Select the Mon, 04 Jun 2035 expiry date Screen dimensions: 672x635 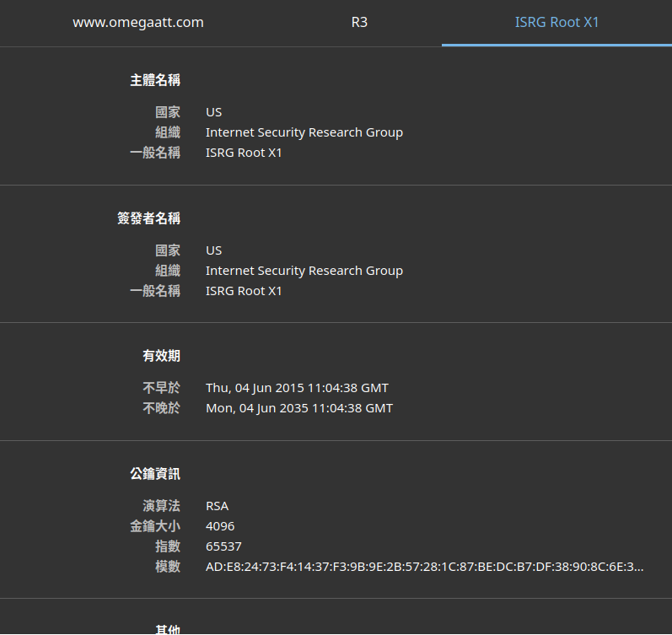pos(299,408)
